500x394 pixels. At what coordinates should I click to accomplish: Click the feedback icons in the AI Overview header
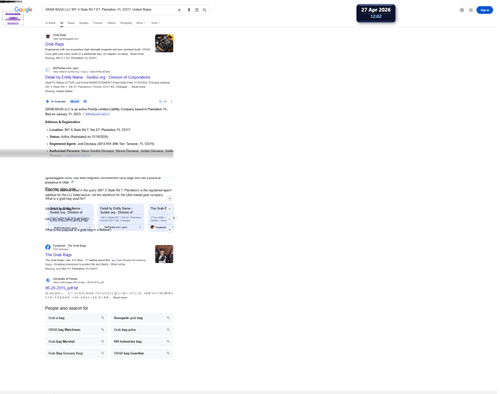click(x=163, y=101)
